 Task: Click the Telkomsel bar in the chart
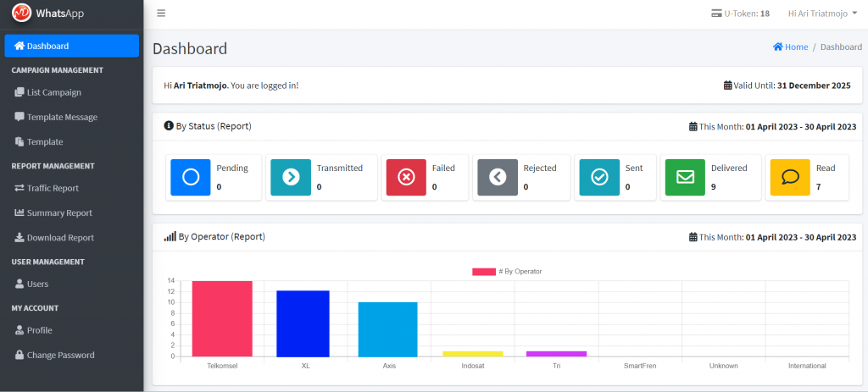221,319
